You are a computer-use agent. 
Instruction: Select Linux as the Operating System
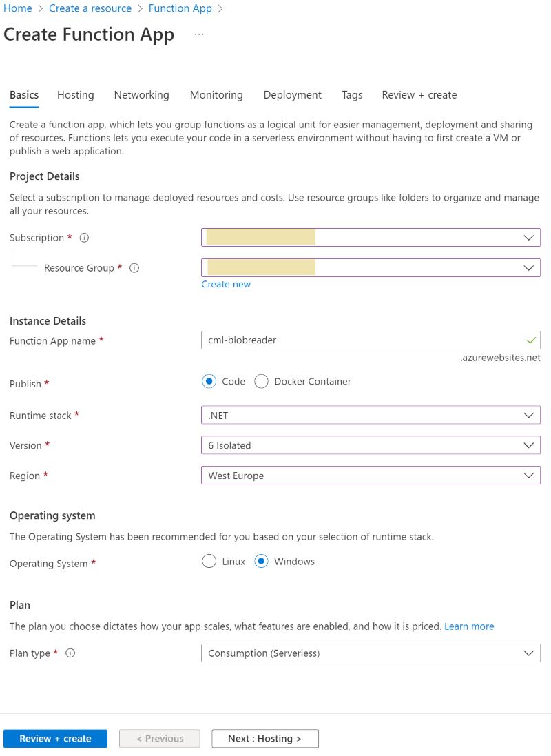(x=209, y=561)
